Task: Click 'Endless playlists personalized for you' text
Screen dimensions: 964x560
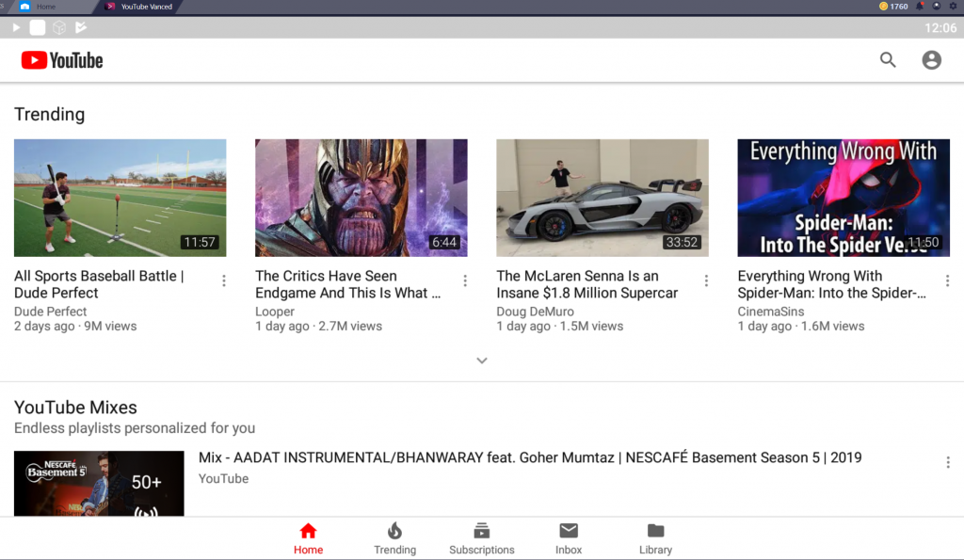Action: (135, 428)
